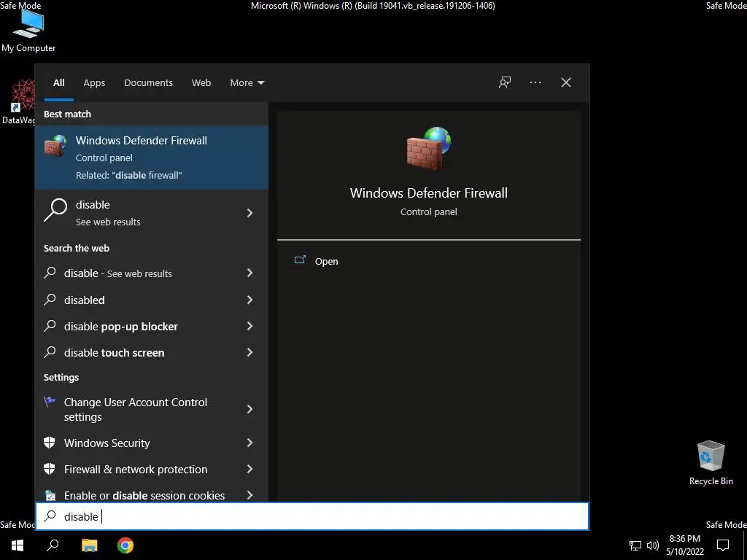Click the Windows Defender Firewall title in preview
Viewport: 747px width, 560px height.
[x=428, y=192]
